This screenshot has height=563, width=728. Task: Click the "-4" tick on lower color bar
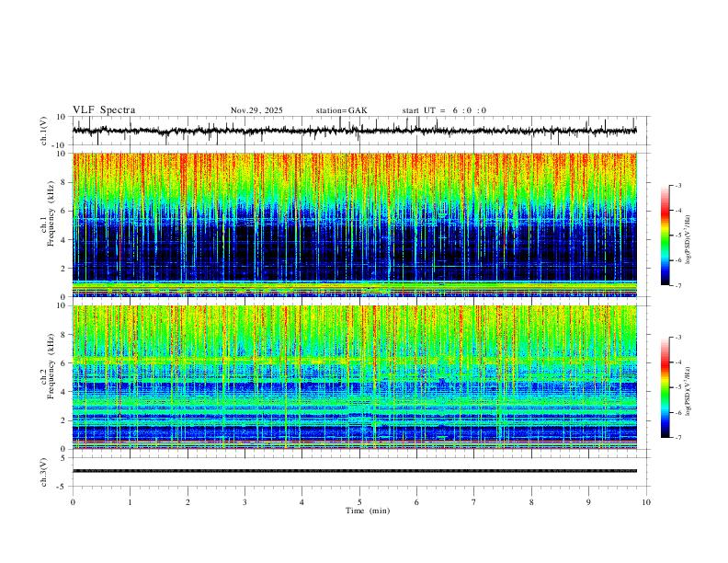point(678,362)
